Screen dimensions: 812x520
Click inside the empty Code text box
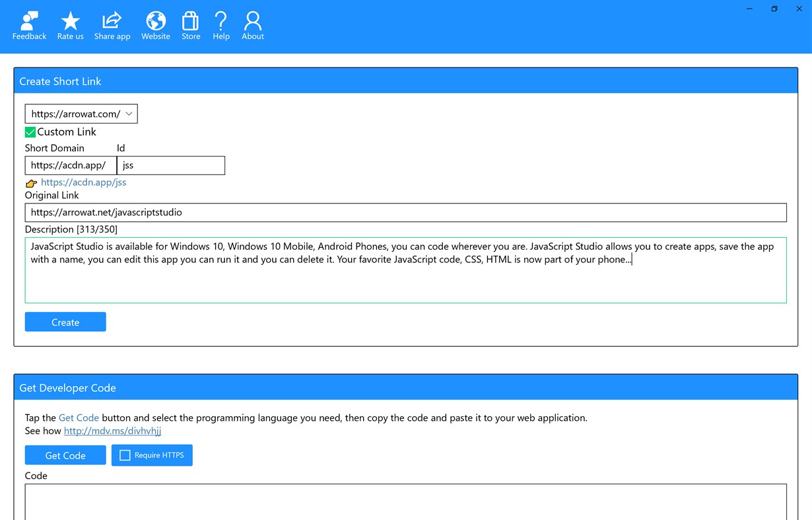(406, 501)
